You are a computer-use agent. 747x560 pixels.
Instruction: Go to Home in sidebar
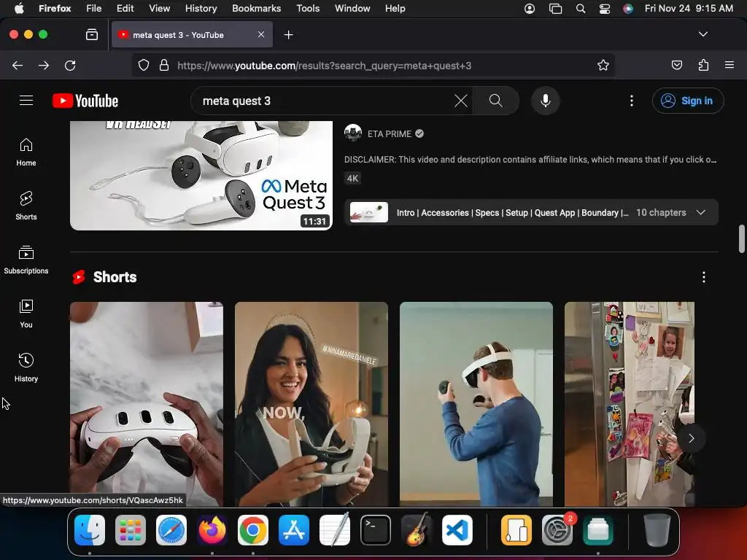click(x=26, y=152)
